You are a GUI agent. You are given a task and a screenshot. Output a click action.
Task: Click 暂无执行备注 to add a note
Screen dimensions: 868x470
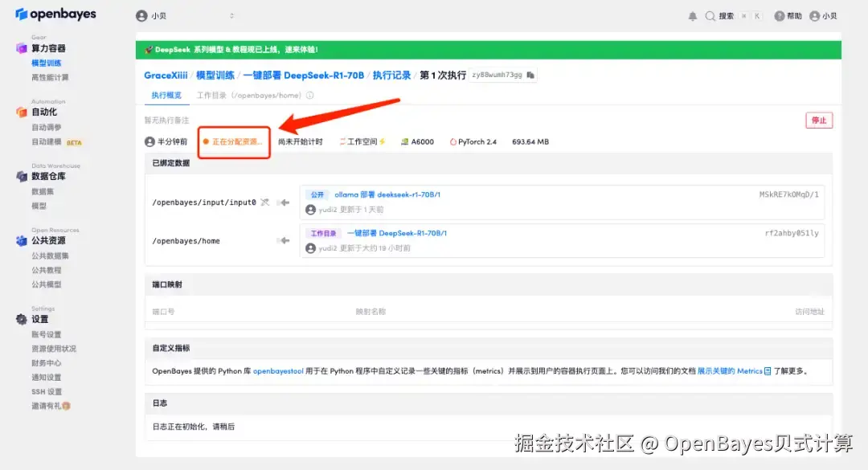(166, 121)
